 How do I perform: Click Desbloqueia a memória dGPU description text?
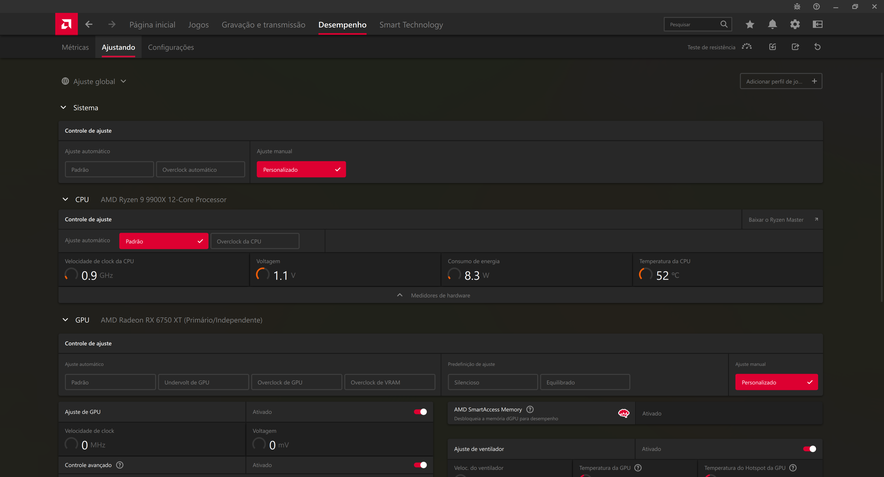pyautogui.click(x=506, y=418)
